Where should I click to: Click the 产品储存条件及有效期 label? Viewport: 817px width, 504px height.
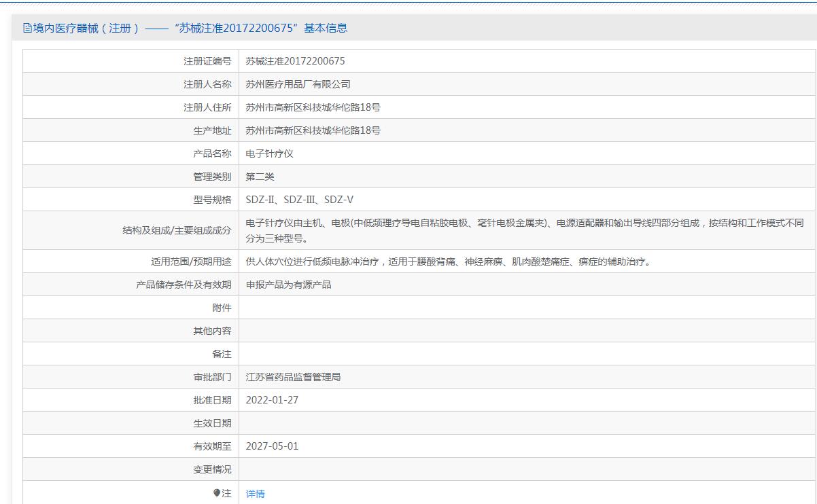184,285
